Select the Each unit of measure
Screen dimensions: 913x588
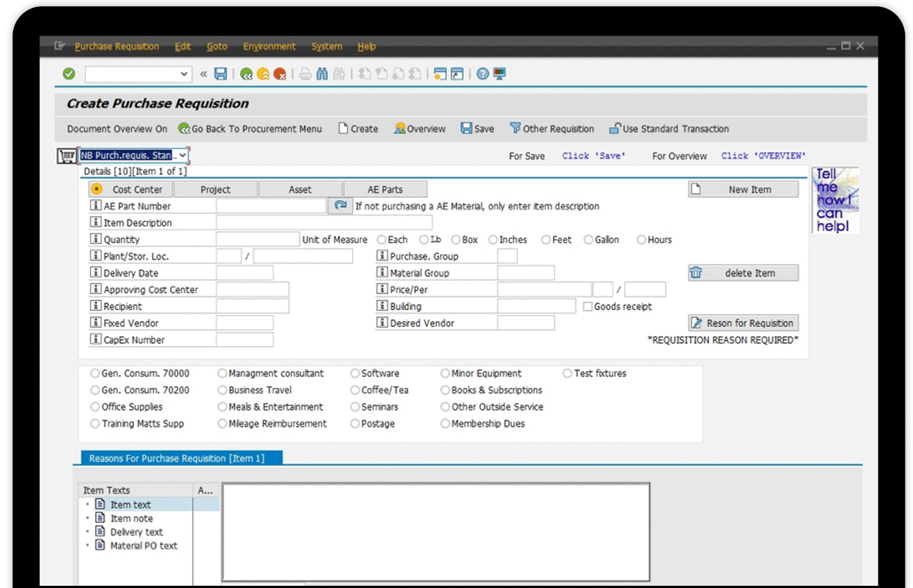382,239
